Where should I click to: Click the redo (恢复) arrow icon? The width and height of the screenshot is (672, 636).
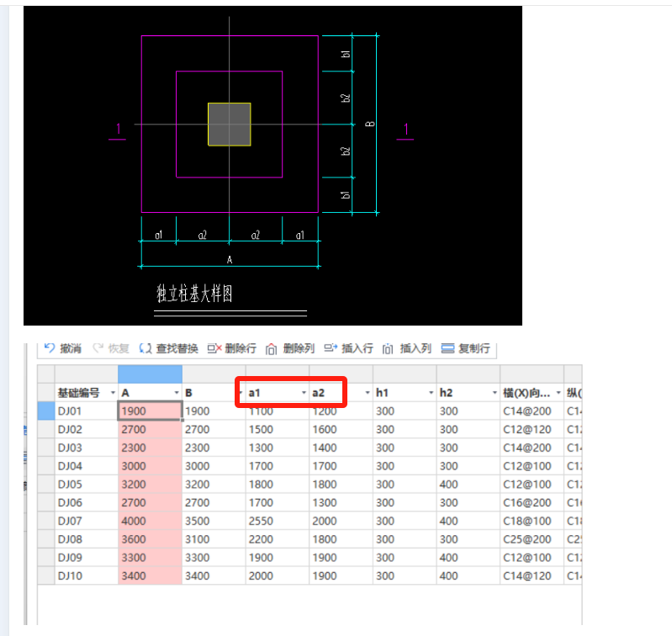click(x=98, y=348)
